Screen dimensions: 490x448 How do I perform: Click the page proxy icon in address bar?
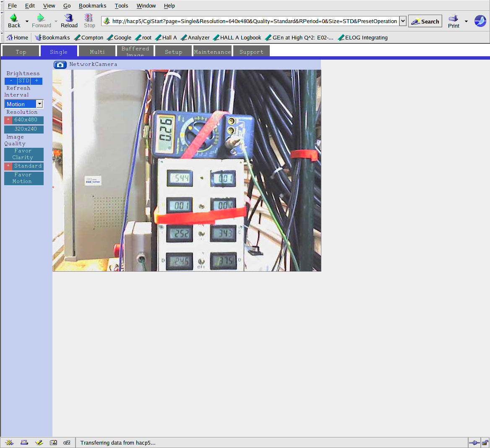(x=107, y=21)
